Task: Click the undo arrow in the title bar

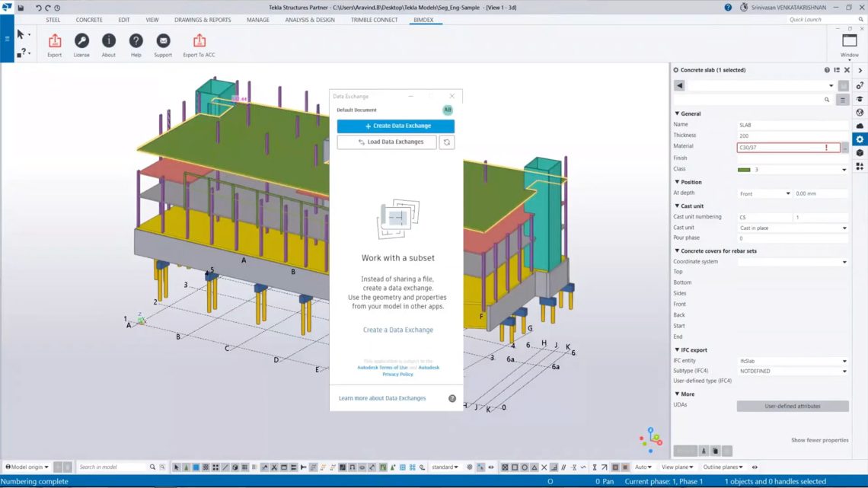Action: click(38, 8)
